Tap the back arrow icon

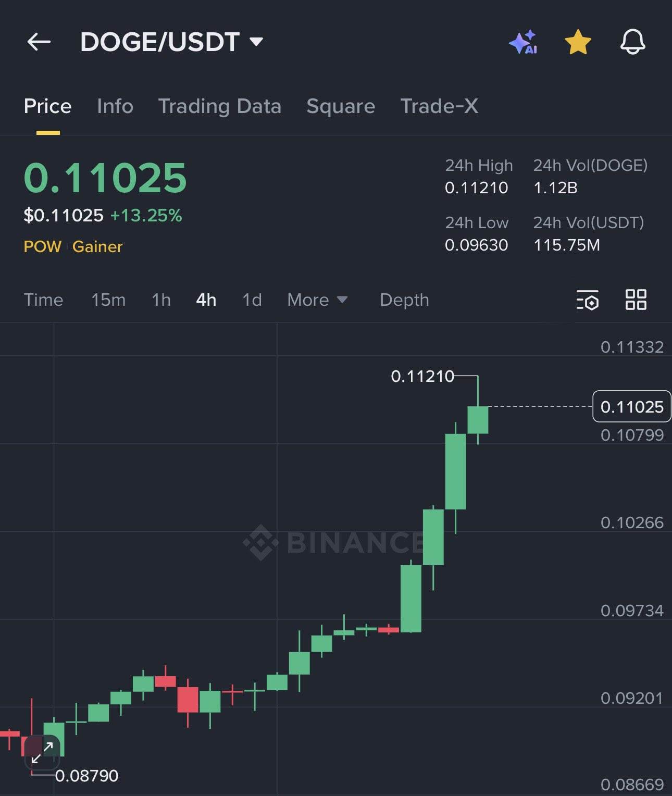[39, 42]
